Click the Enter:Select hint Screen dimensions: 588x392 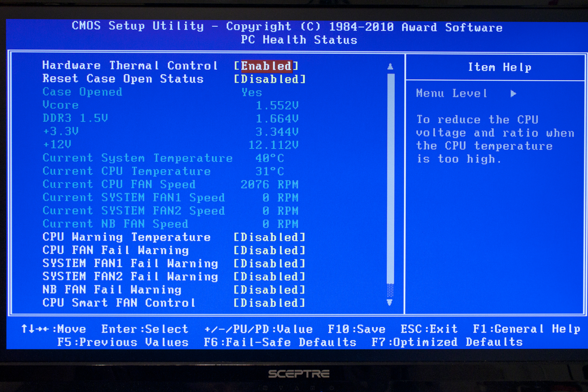tap(145, 330)
